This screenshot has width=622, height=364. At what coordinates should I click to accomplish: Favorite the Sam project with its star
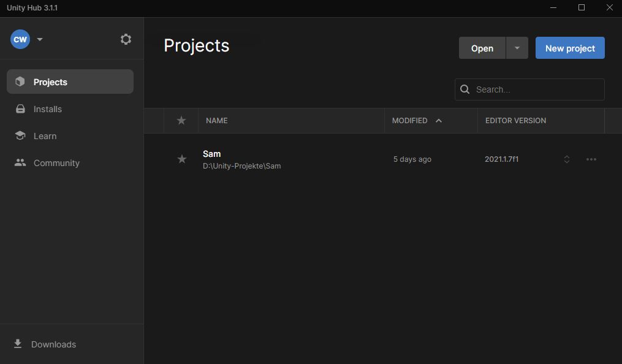point(181,159)
